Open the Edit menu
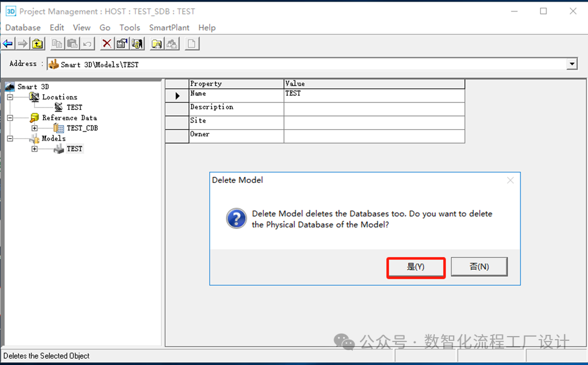This screenshot has width=588, height=365. [x=57, y=28]
